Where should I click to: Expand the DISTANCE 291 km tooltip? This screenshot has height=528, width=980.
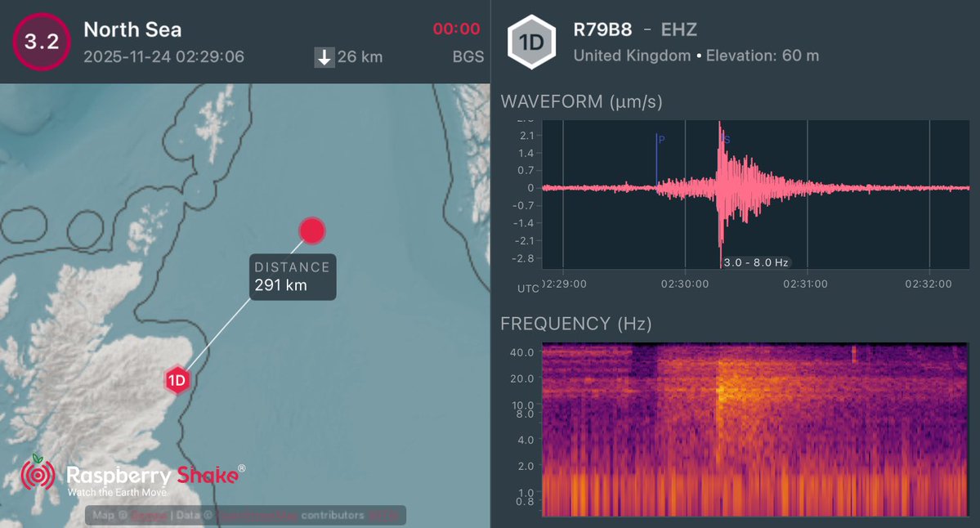[x=292, y=277]
